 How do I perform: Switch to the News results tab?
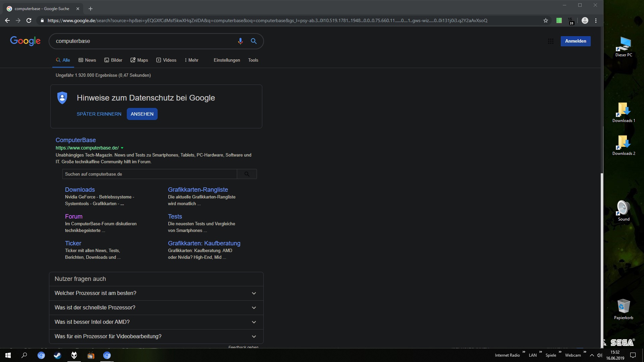click(x=87, y=60)
